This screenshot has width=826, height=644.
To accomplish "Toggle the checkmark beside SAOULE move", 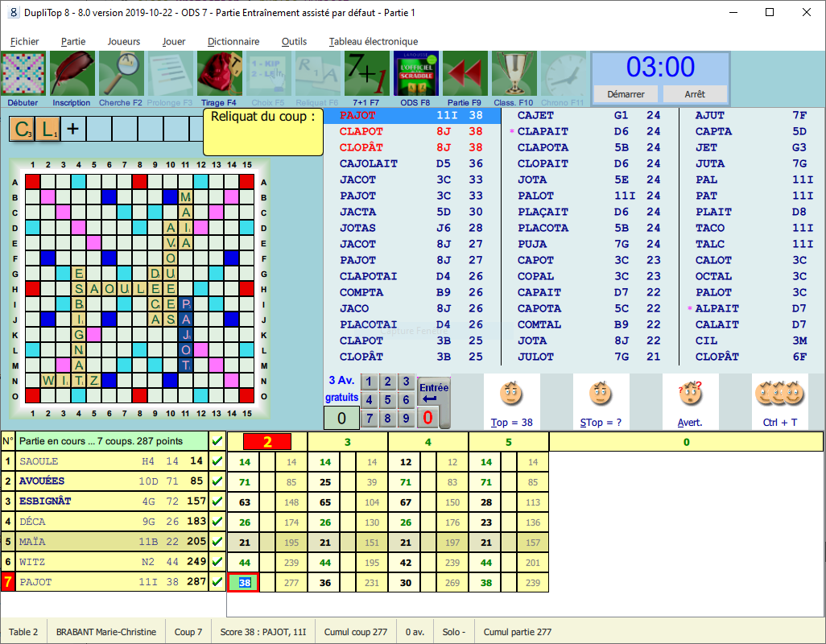I will pos(216,460).
